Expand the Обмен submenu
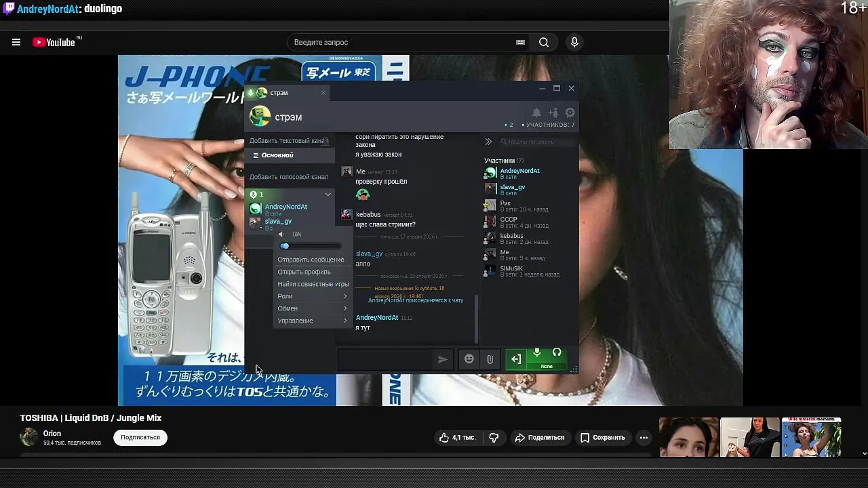 pos(312,308)
